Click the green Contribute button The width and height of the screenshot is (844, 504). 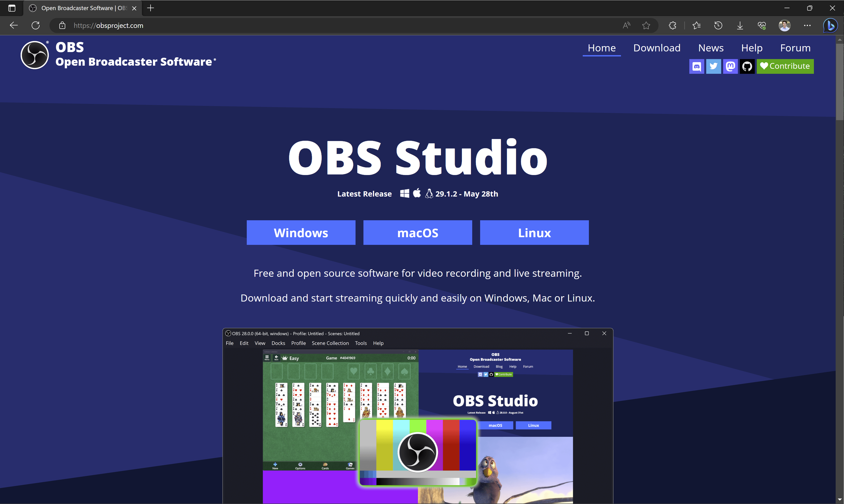(x=785, y=66)
